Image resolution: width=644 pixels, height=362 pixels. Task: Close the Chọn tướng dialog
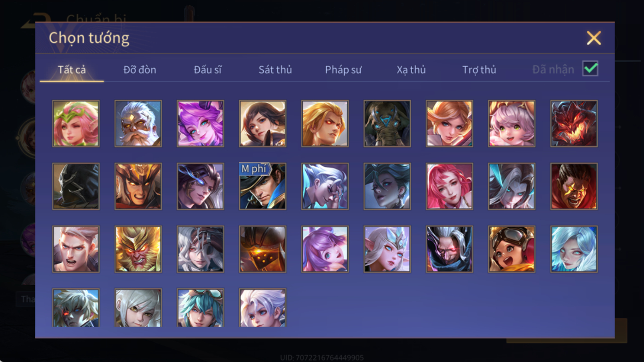(594, 38)
